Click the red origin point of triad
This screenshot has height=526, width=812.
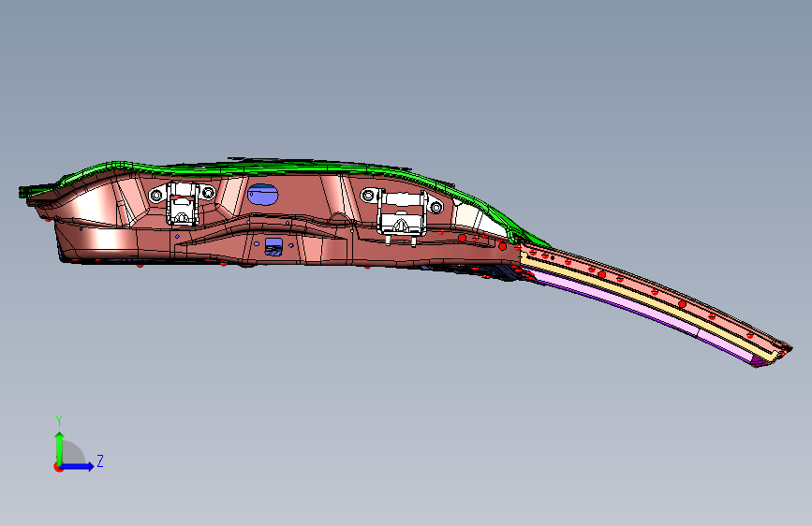(x=58, y=467)
